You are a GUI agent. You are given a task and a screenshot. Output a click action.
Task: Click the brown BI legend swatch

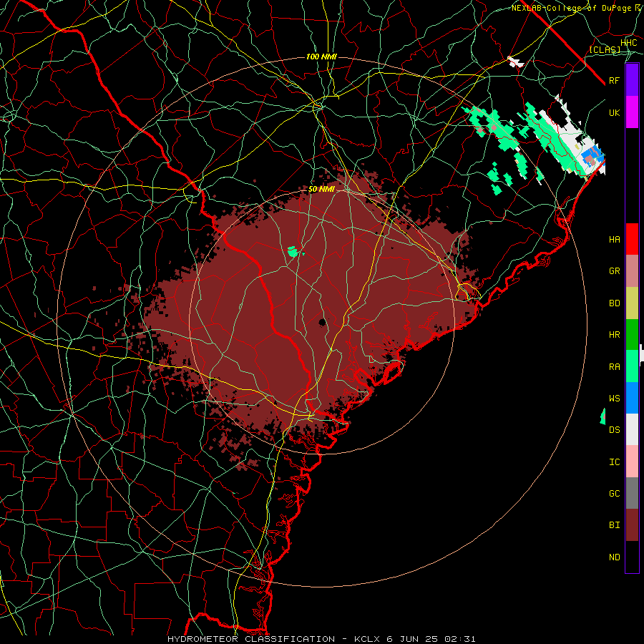(x=632, y=525)
